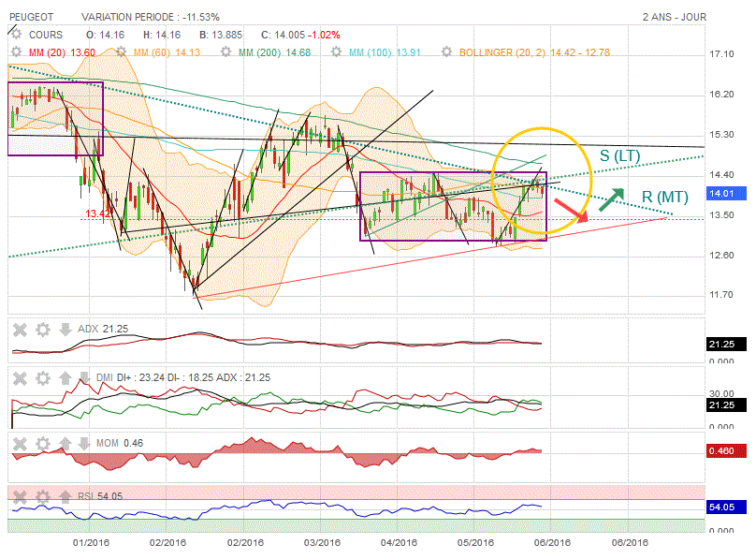This screenshot has width=756, height=559.
Task: Click the red 13.42 support level label
Action: [x=98, y=213]
